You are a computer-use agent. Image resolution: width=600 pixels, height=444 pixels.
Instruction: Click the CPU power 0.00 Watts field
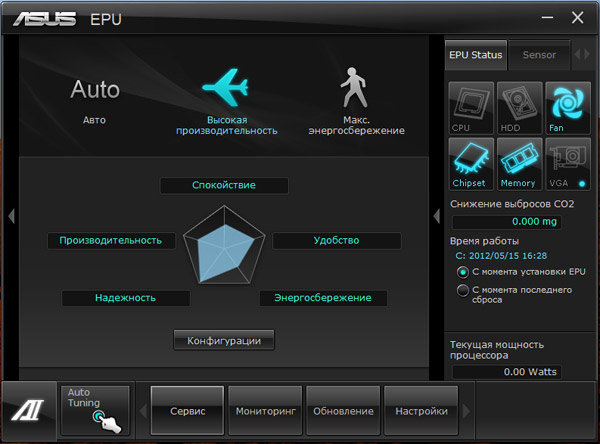point(507,372)
